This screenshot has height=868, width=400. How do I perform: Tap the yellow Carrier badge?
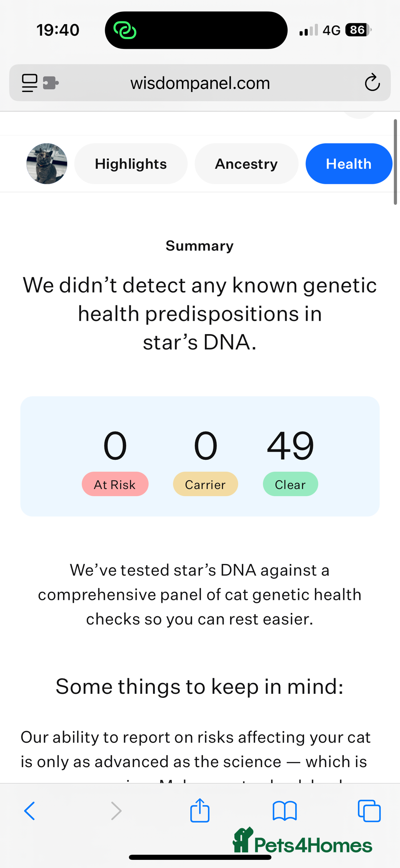(x=206, y=484)
